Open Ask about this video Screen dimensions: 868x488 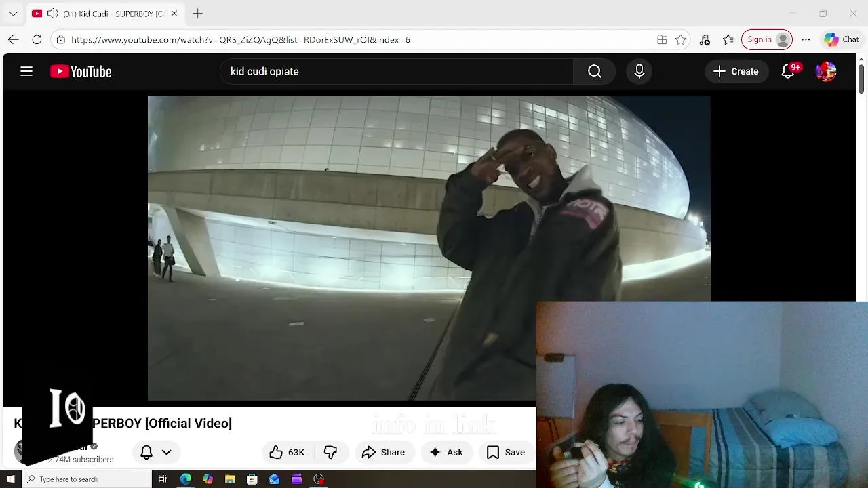pyautogui.click(x=446, y=452)
